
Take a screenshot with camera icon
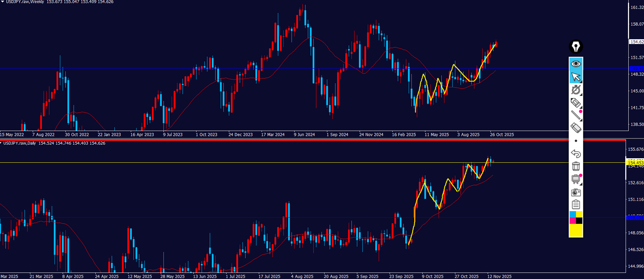576,192
